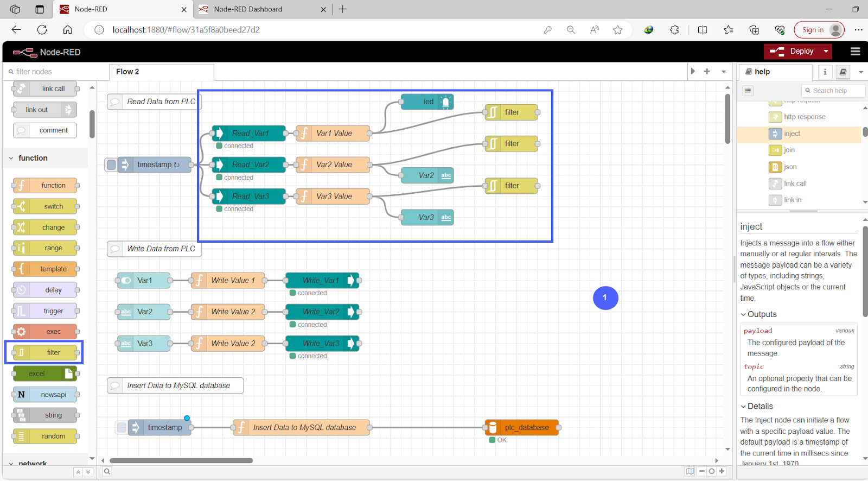Image resolution: width=868 pixels, height=481 pixels.
Task: Select the filter palette node
Action: coord(45,352)
